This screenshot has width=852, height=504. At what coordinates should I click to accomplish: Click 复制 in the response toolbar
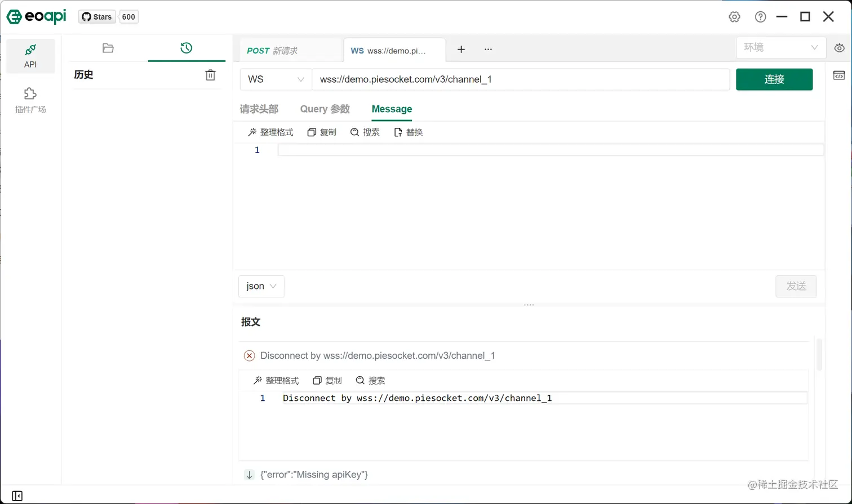coord(327,381)
